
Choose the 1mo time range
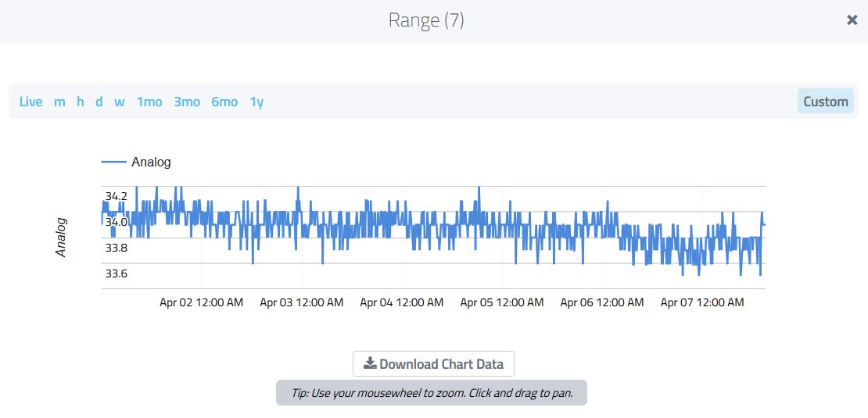click(x=149, y=102)
